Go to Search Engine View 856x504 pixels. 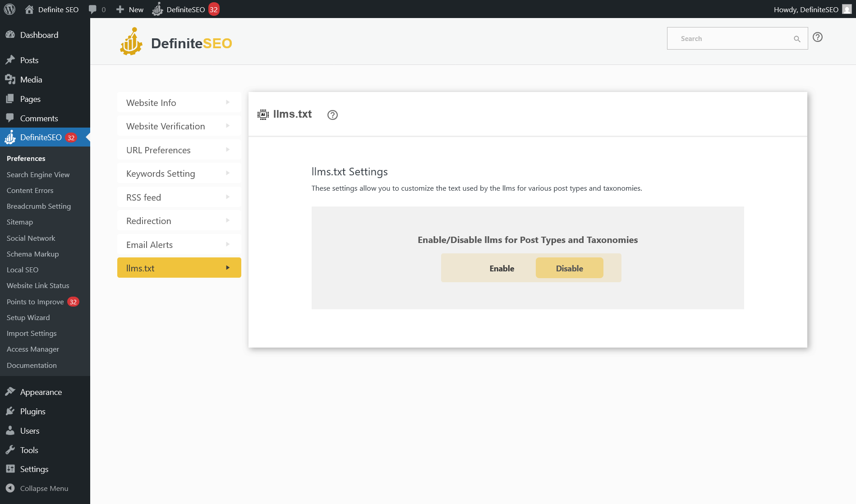point(38,174)
